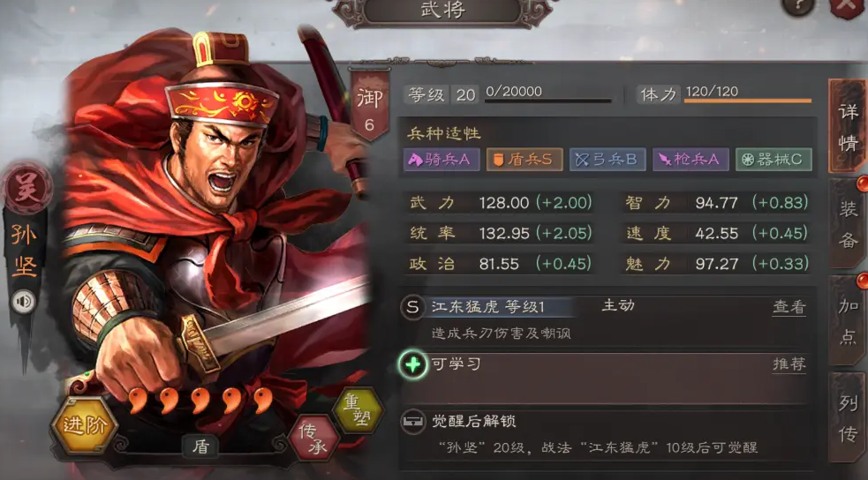Click the 推荐 skill recommendation link
Viewport: 868px width, 480px height.
pos(789,364)
